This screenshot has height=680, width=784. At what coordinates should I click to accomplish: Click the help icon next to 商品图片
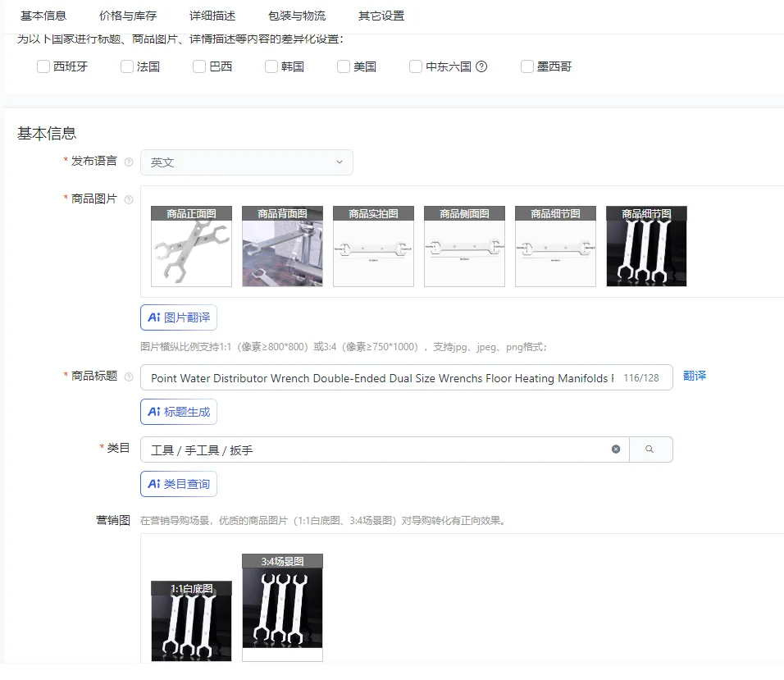tap(130, 199)
